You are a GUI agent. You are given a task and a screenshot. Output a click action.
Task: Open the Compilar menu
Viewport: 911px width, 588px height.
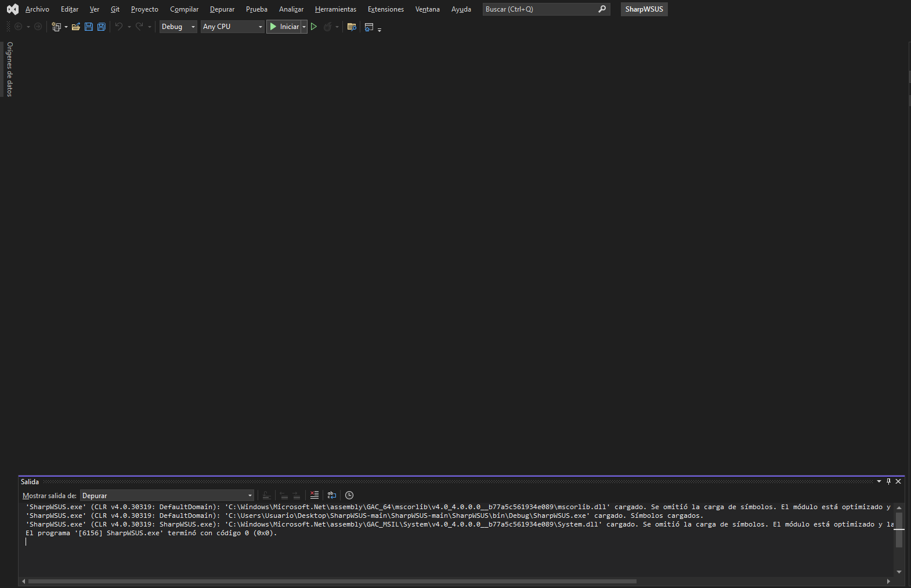(x=184, y=9)
